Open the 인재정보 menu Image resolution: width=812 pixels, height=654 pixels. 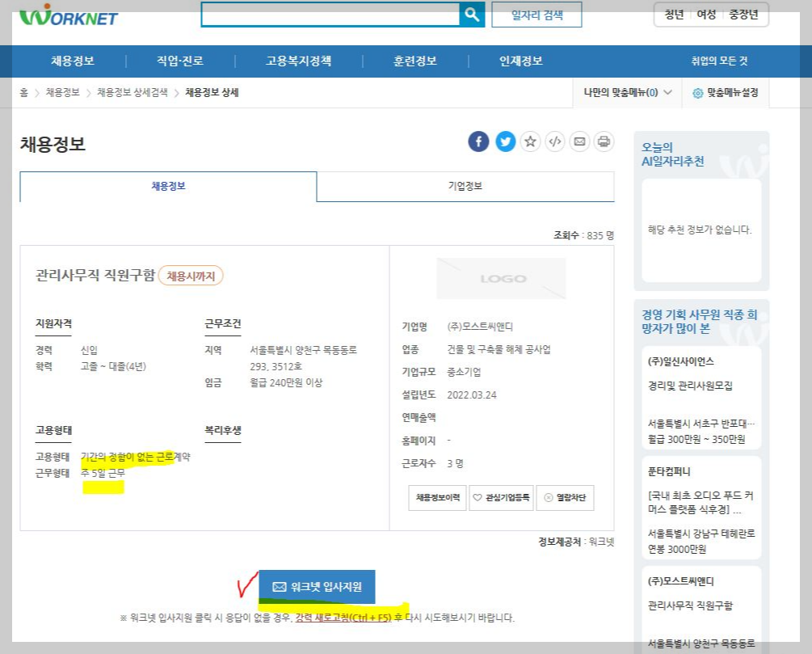point(519,61)
